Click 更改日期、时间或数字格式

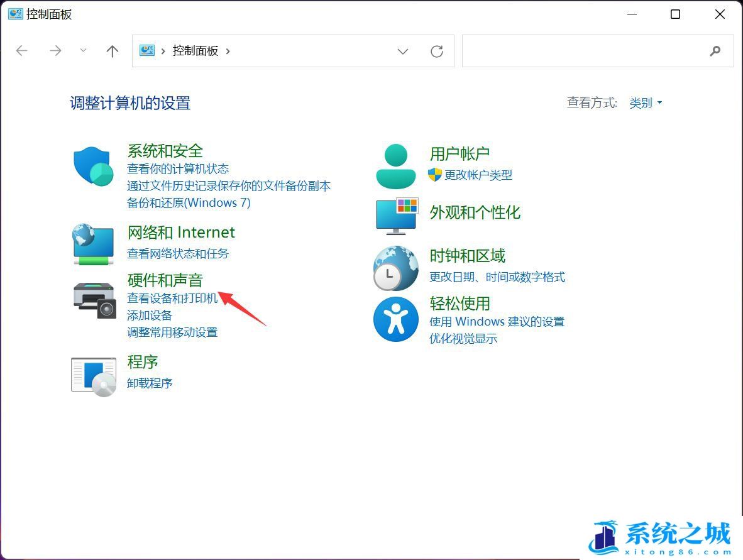(x=497, y=276)
